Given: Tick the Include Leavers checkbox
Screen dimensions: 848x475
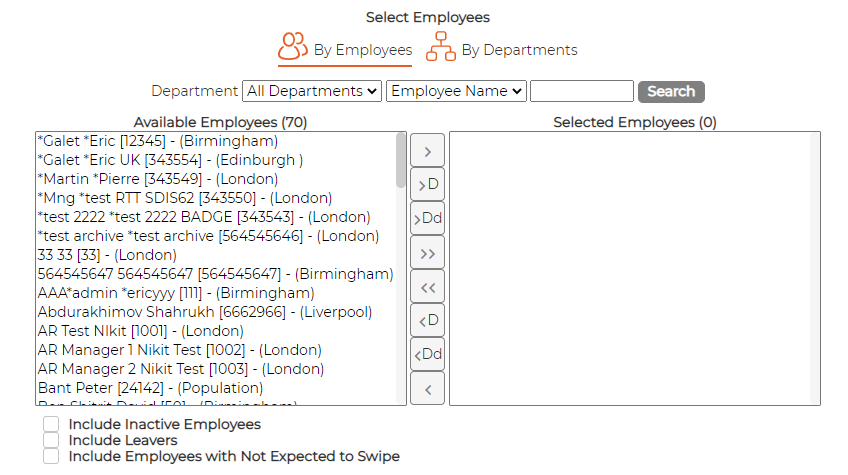Looking at the screenshot, I should [51, 440].
